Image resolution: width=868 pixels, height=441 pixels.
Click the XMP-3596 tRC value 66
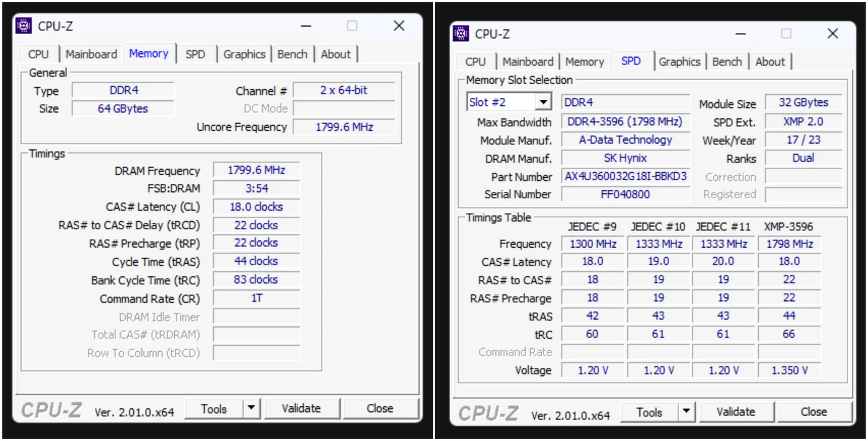coord(789,334)
